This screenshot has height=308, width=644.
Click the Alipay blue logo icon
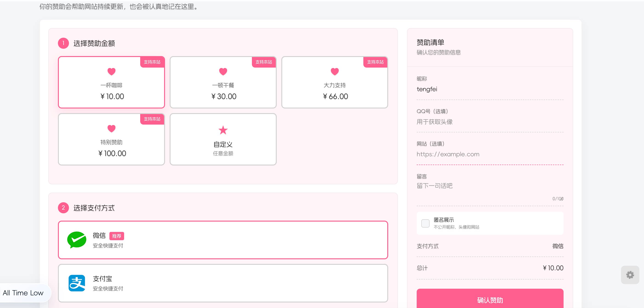point(77,283)
